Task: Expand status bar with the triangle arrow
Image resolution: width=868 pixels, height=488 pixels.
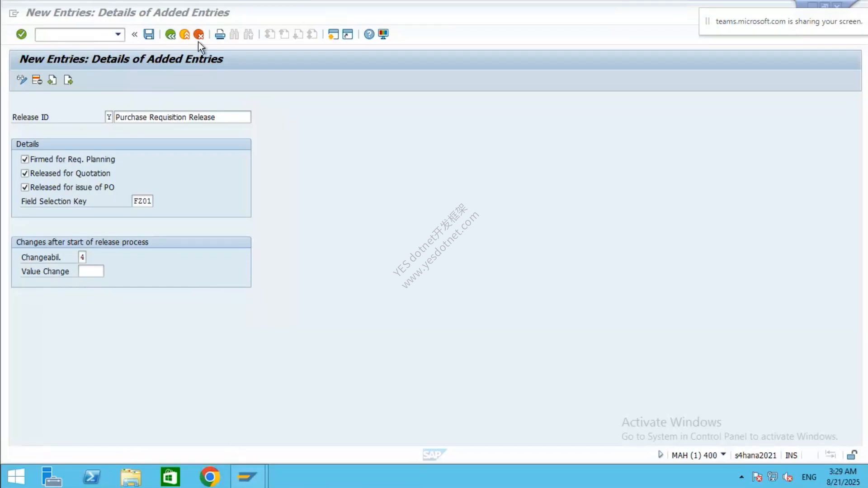Action: click(x=660, y=455)
